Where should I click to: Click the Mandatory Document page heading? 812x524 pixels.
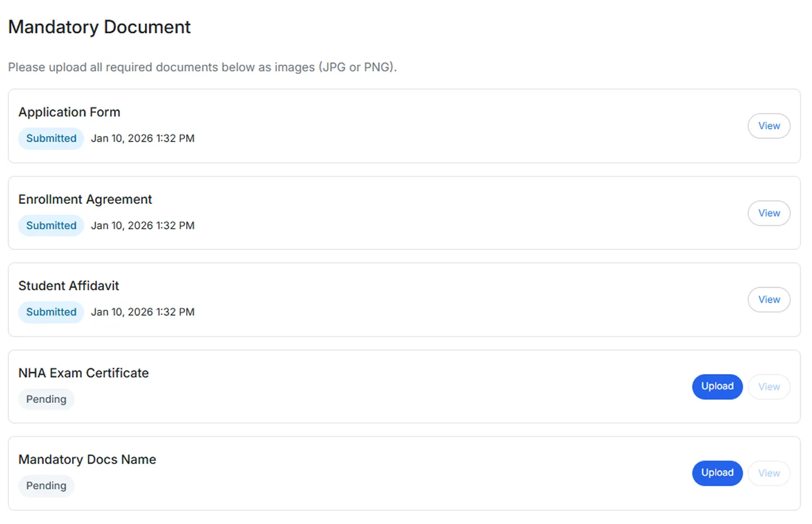(x=100, y=27)
